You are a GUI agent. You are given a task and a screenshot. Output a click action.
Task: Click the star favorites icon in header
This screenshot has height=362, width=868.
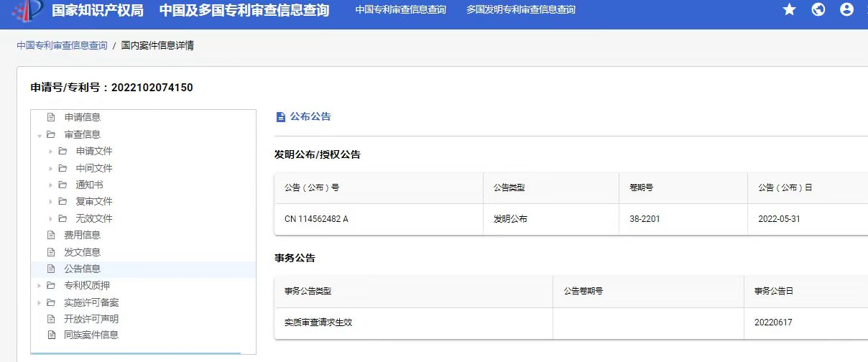789,10
